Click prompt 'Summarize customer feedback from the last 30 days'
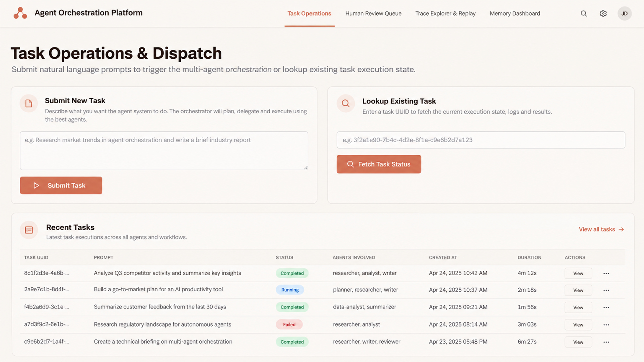This screenshot has width=644, height=362. coord(160,307)
